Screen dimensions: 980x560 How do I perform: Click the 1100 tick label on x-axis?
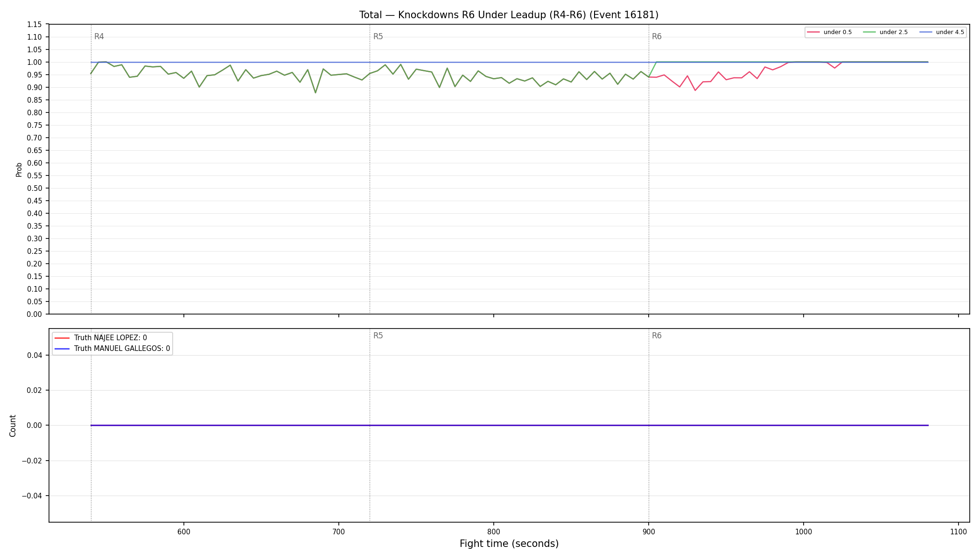[x=959, y=532]
